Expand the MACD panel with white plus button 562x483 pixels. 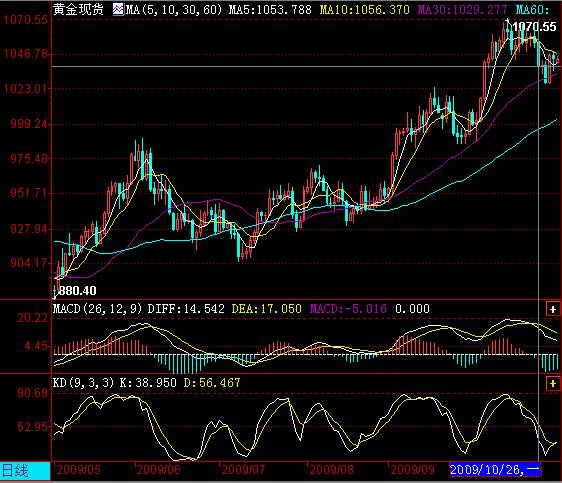tap(552, 309)
